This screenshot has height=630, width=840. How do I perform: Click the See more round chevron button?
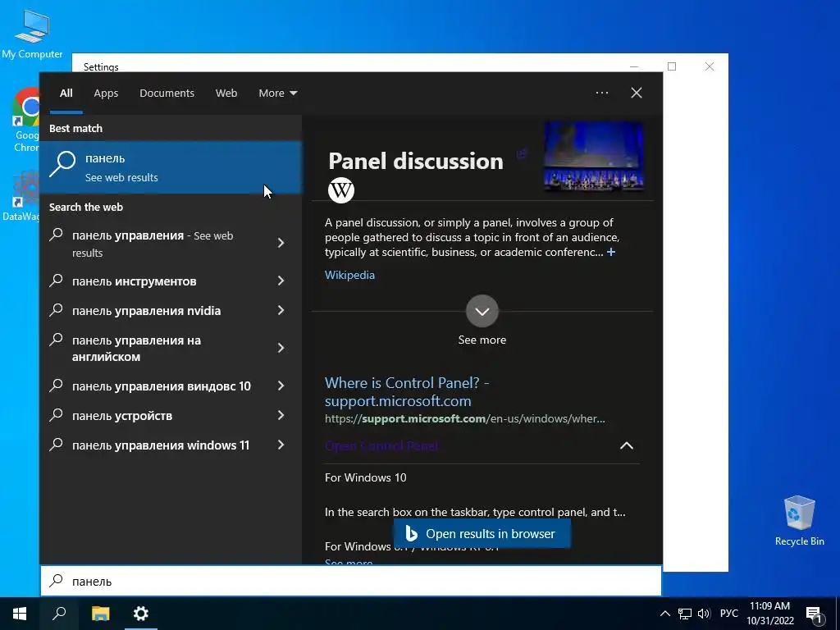482,311
